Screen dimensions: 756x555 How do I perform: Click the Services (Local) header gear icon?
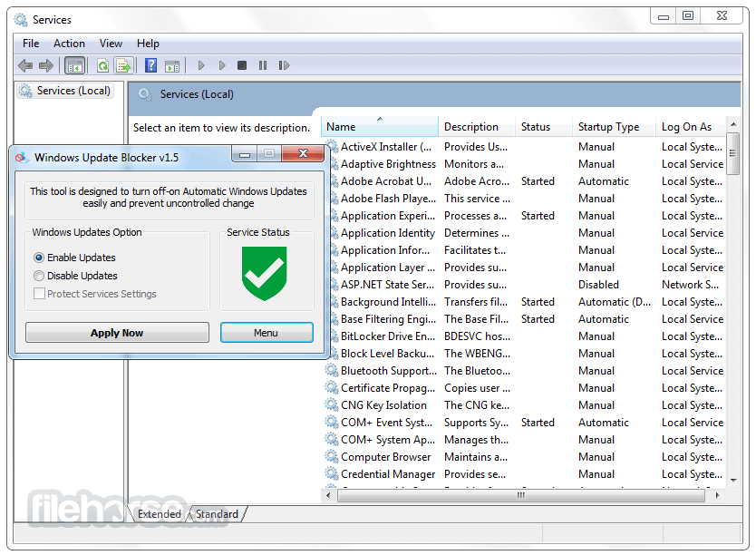(x=146, y=94)
